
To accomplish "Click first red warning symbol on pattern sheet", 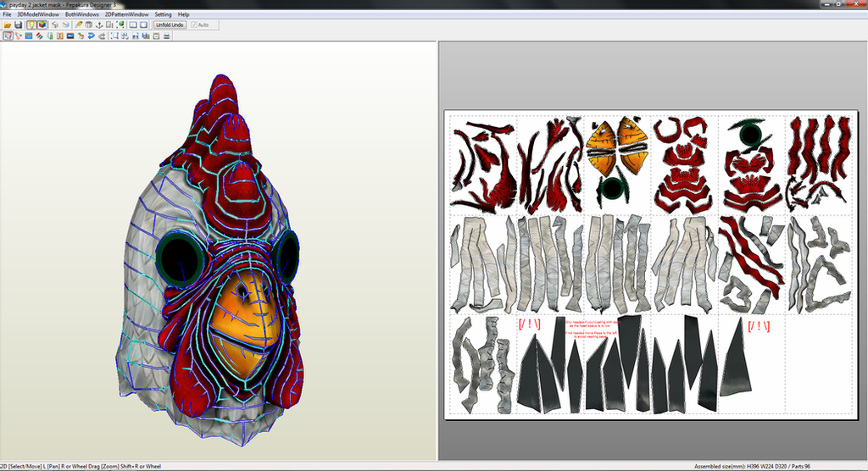I will [x=529, y=324].
